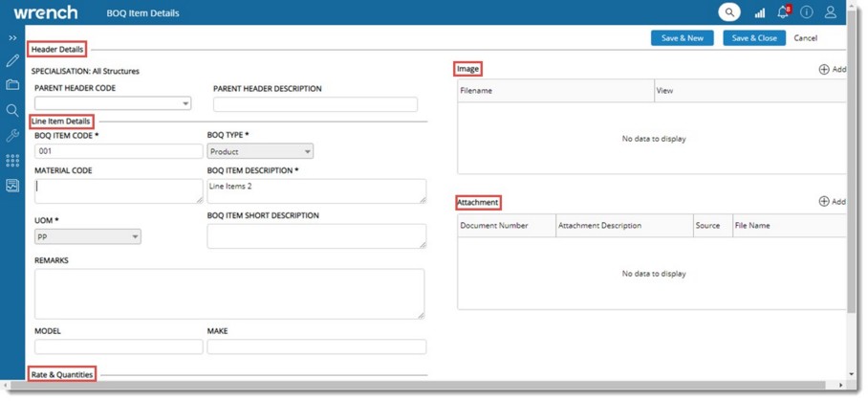This screenshot has height=401, width=868.
Task: Open the UOM dropdown showing PP
Action: 87,237
